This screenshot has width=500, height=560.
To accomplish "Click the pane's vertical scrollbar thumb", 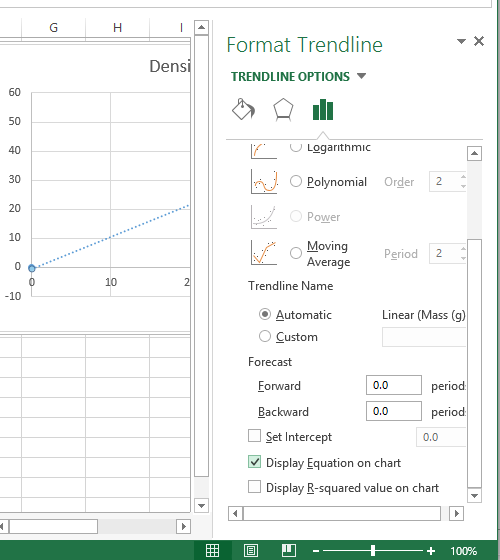I will pos(475,363).
